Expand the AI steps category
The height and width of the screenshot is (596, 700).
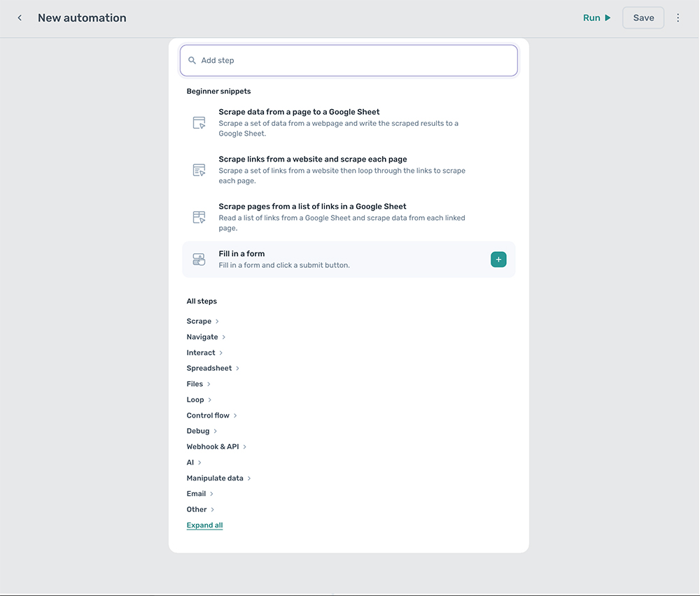(194, 462)
